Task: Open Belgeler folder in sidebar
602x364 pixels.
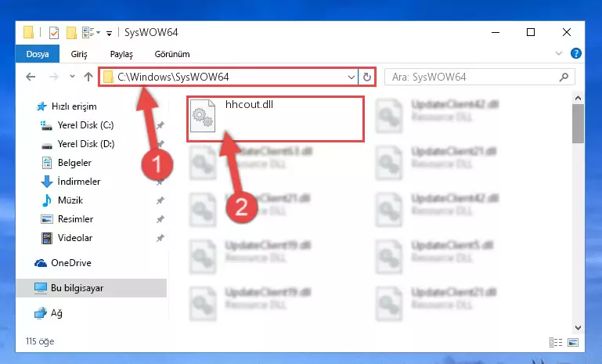Action: click(x=74, y=163)
